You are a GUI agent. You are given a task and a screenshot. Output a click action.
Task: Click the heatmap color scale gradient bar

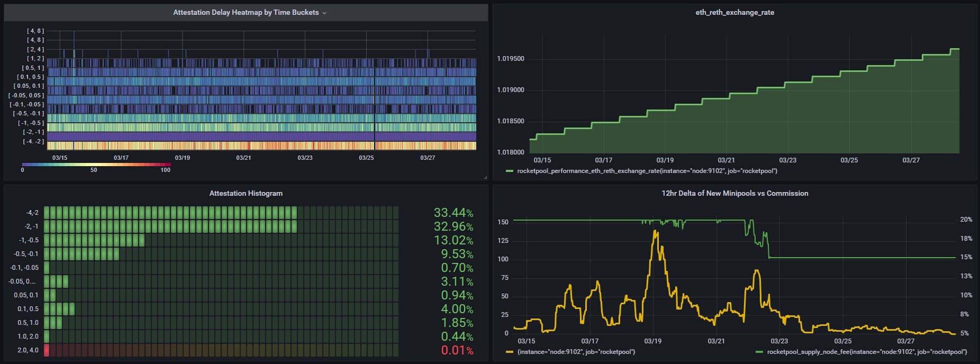point(96,164)
